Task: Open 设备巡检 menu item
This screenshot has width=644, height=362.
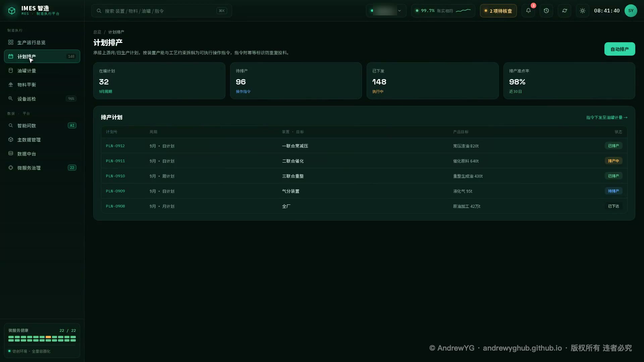Action: (x=42, y=99)
